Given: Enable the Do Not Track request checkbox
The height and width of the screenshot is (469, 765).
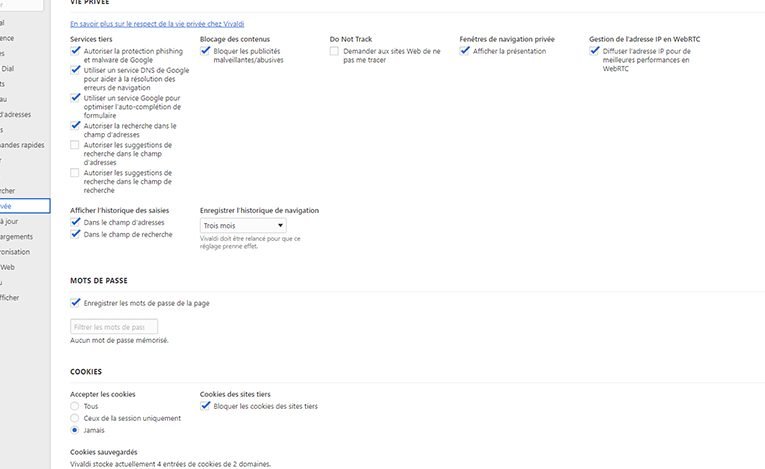Looking at the screenshot, I should click(x=335, y=50).
